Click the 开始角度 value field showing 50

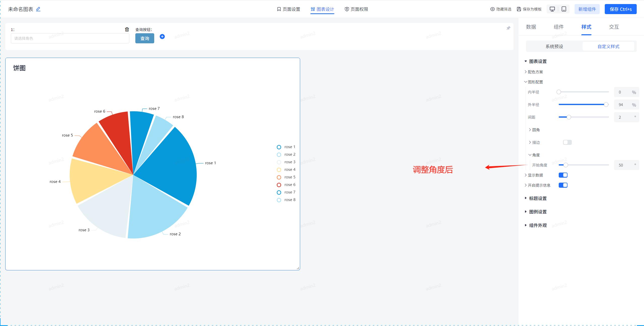(626, 165)
